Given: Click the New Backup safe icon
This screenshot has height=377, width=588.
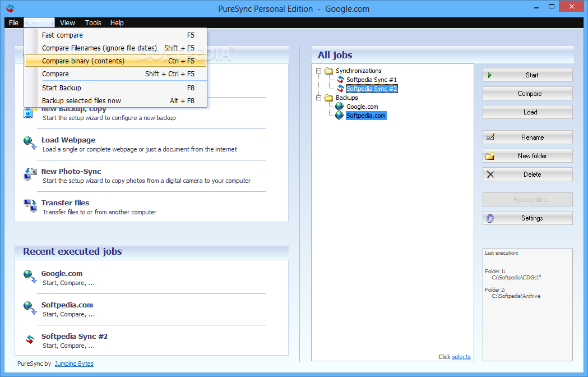Looking at the screenshot, I should [29, 113].
